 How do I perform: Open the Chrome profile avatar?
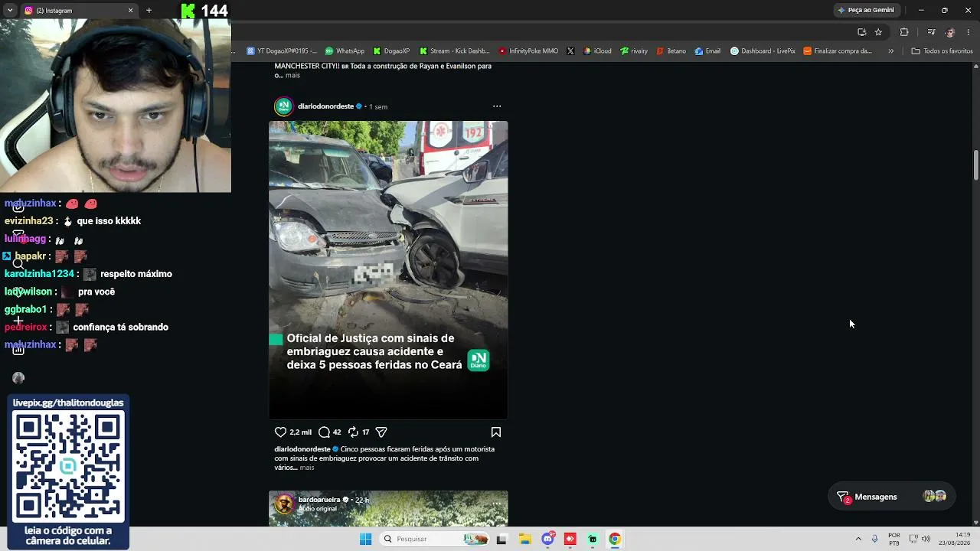tap(950, 32)
